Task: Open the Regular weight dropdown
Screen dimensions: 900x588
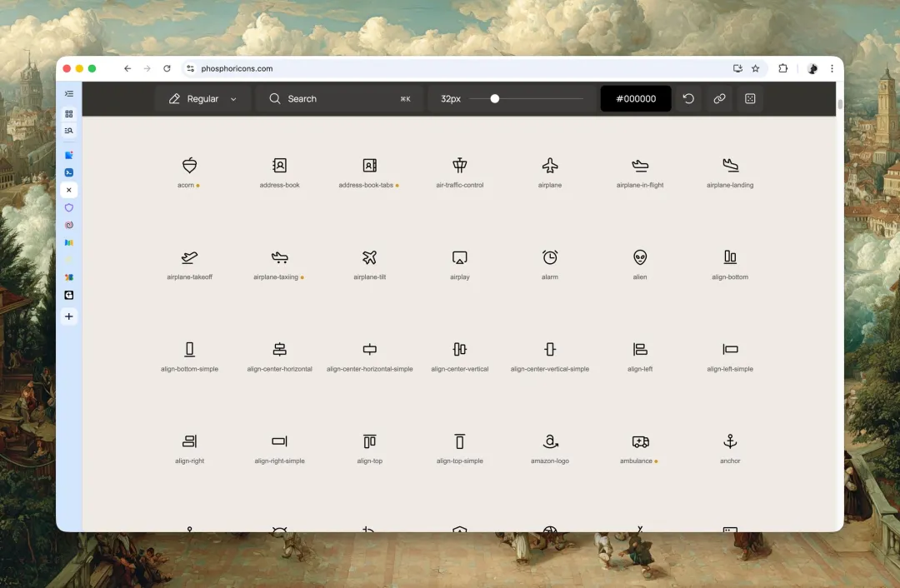Action: click(x=202, y=98)
